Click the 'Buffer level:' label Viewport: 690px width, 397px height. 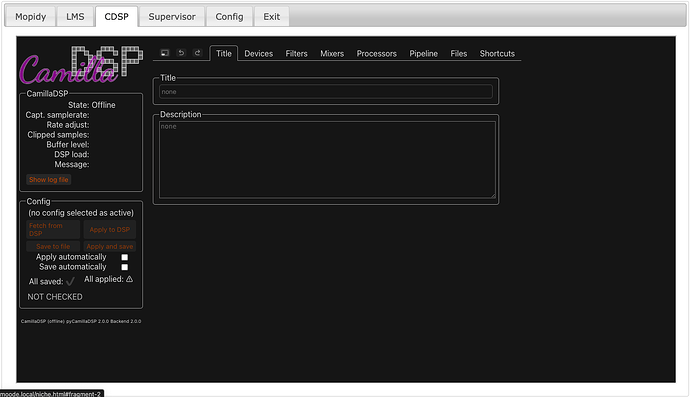68,145
